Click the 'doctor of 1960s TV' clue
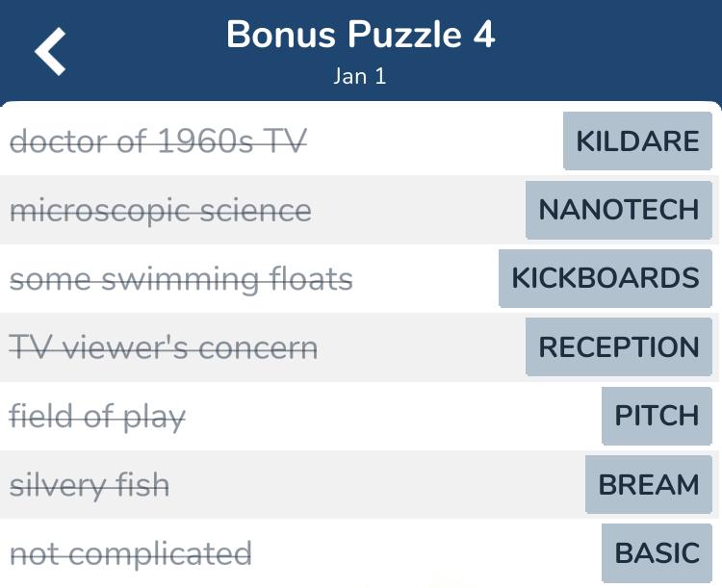722x588 pixels. click(158, 141)
